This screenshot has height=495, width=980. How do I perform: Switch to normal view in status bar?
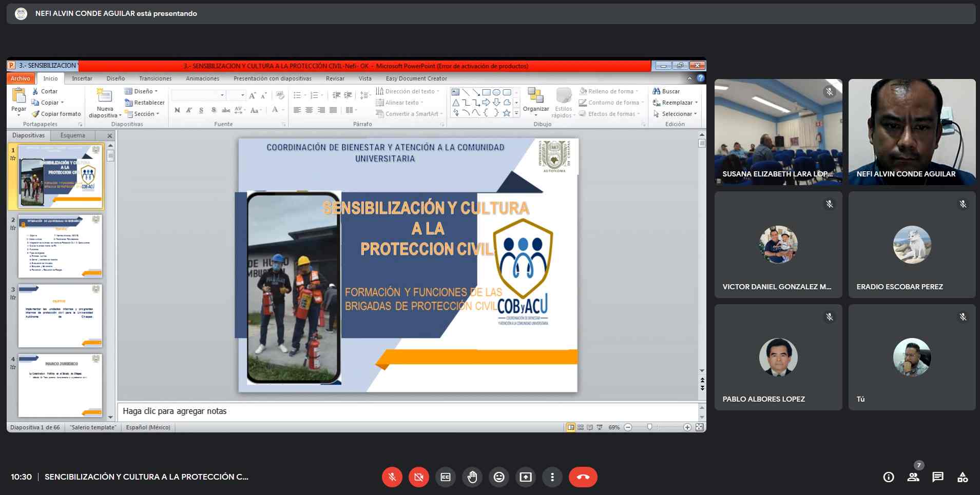pyautogui.click(x=571, y=427)
